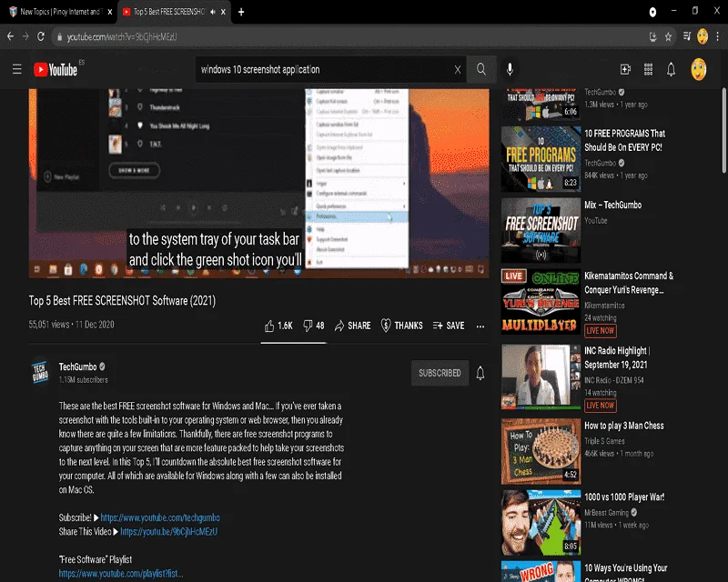Open the youtu.be share video link

pyautogui.click(x=169, y=531)
